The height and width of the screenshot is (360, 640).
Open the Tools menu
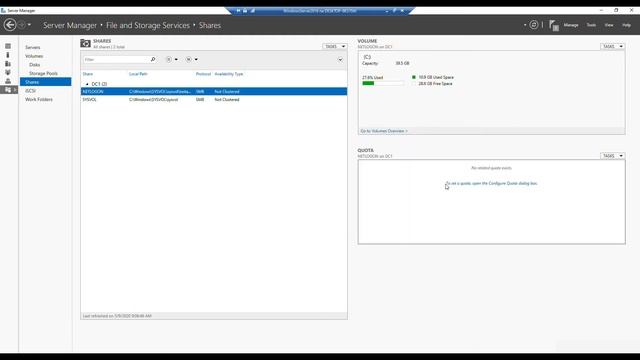pos(591,25)
